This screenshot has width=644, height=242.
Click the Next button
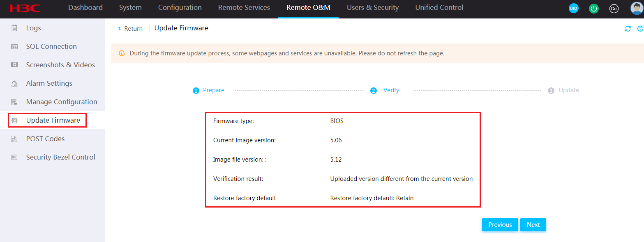coord(533,225)
